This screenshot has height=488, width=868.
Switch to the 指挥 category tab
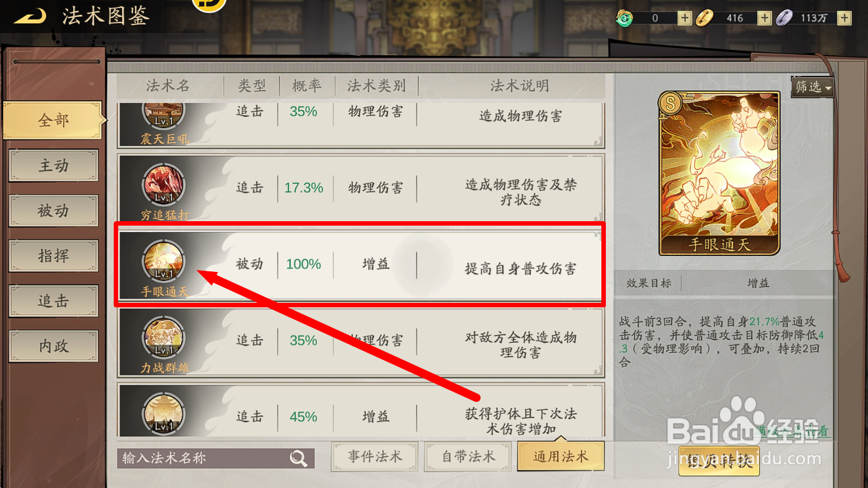pyautogui.click(x=53, y=256)
